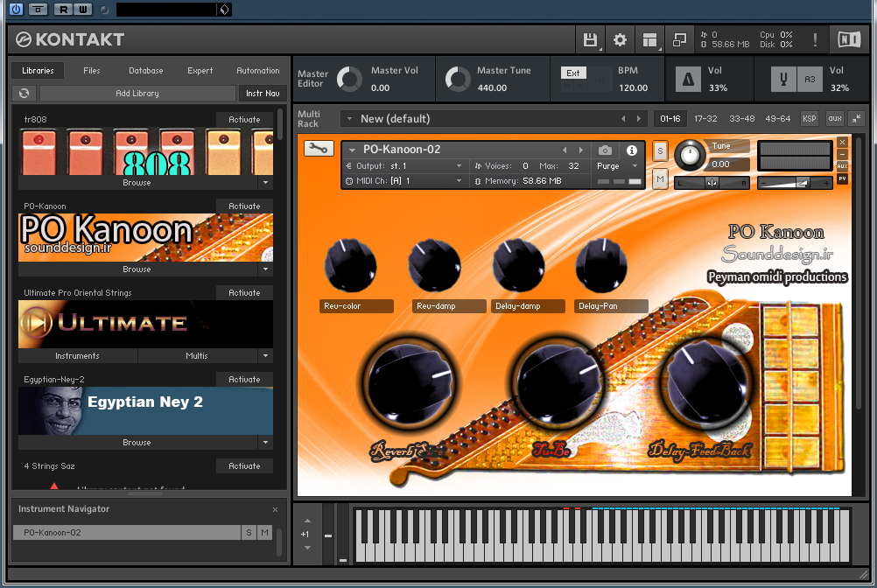The height and width of the screenshot is (588, 877).
Task: Toggle the host Read automation R button
Action: point(63,9)
